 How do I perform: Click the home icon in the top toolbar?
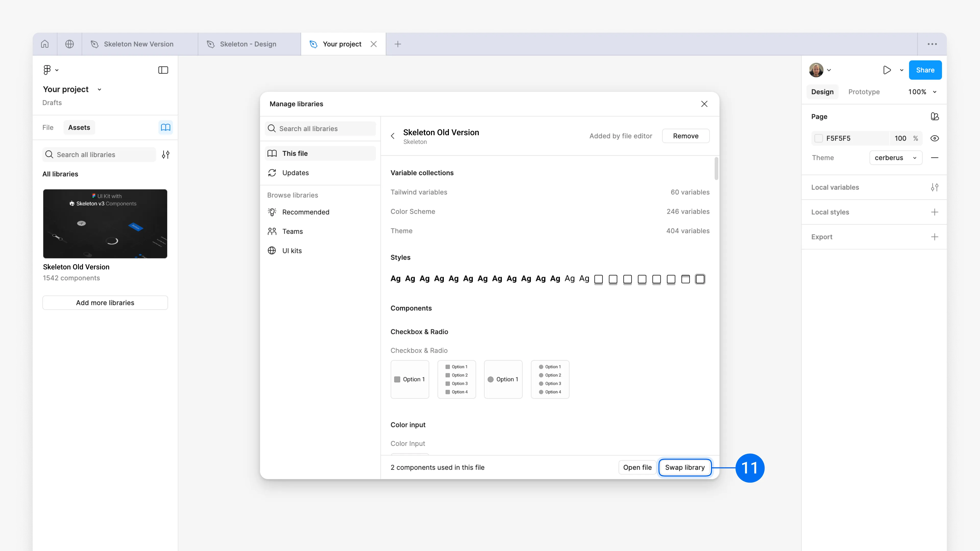(x=44, y=44)
